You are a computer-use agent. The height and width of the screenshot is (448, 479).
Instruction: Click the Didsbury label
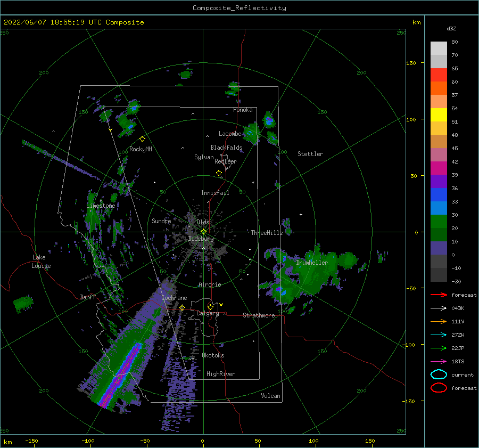pos(201,239)
